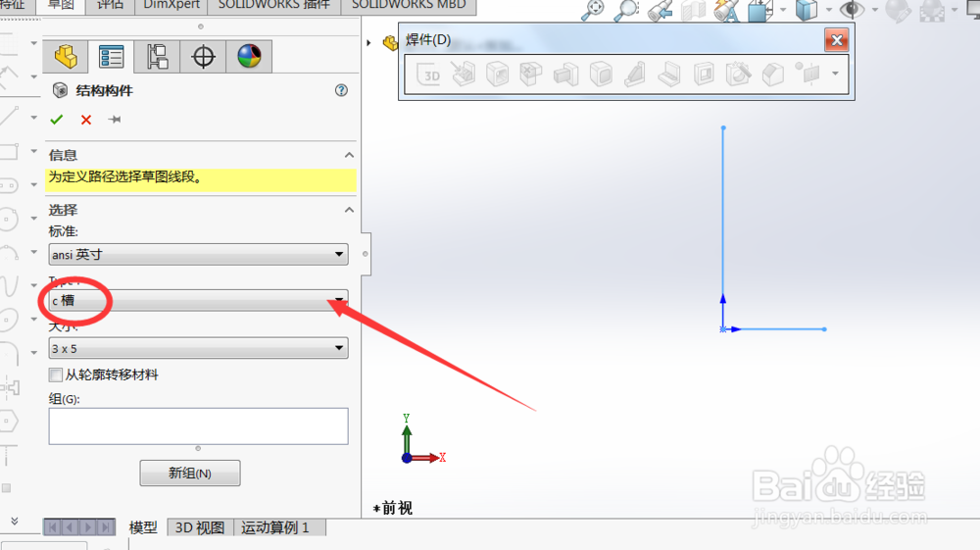Expand the flyout design tree arrow
Image resolution: width=980 pixels, height=550 pixels.
(x=368, y=42)
